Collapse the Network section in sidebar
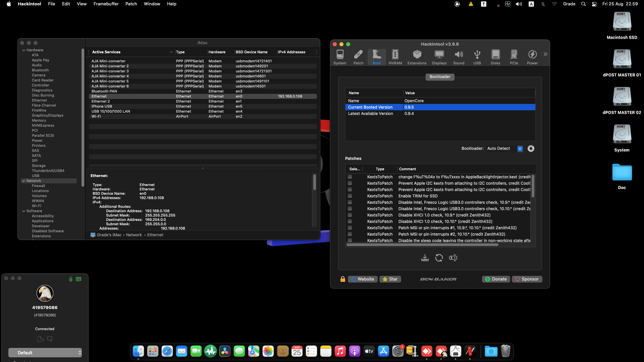This screenshot has width=644, height=362. (x=24, y=181)
